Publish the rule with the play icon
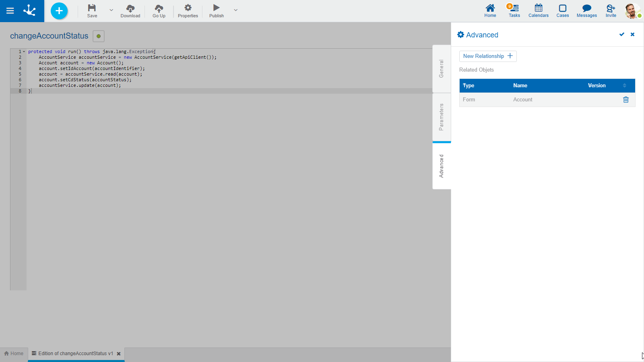644x362 pixels. 216,8
